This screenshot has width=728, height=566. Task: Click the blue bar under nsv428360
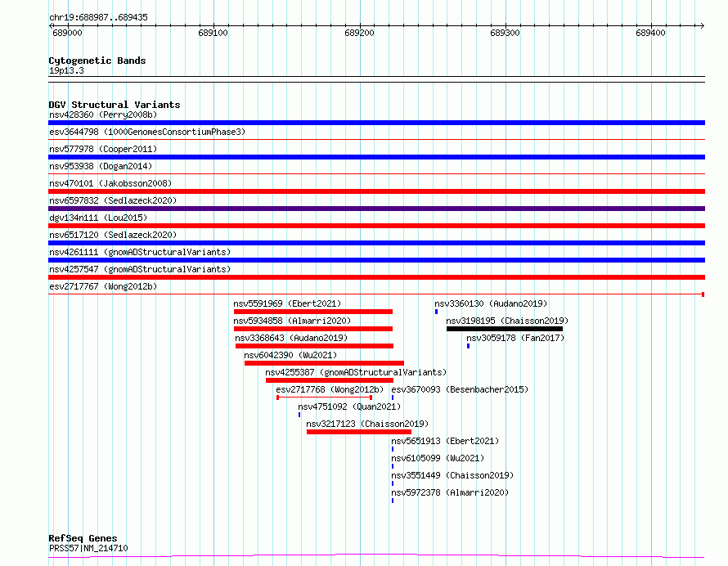pos(376,123)
